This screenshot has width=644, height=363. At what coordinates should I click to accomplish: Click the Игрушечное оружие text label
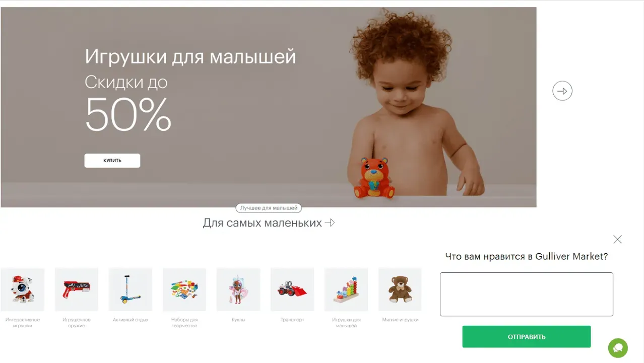point(77,323)
